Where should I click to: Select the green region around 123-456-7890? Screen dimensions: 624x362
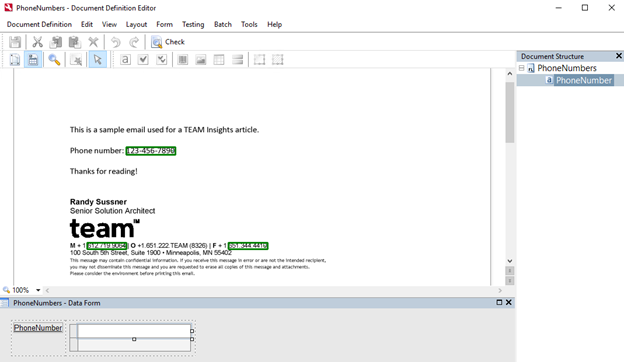[x=151, y=151]
